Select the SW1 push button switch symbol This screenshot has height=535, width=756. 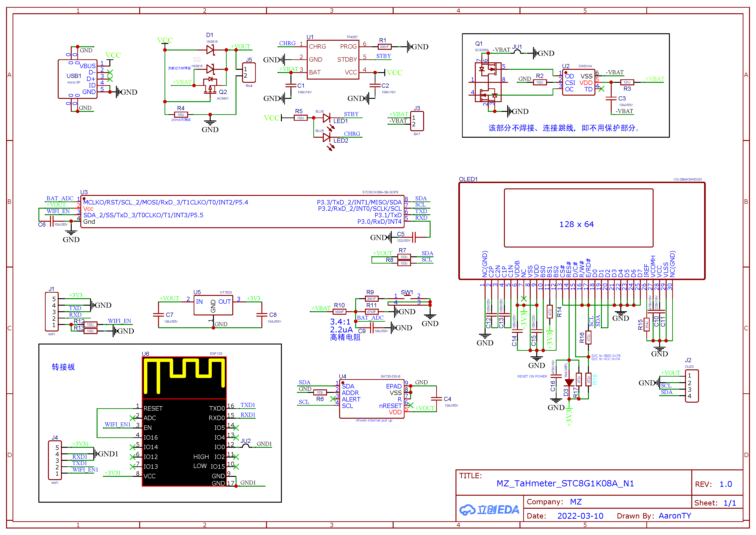tap(408, 297)
